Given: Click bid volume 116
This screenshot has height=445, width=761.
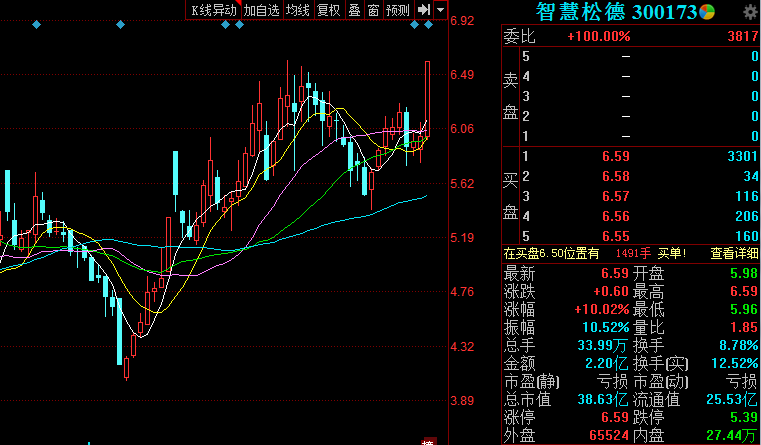Looking at the screenshot, I should [x=746, y=196].
